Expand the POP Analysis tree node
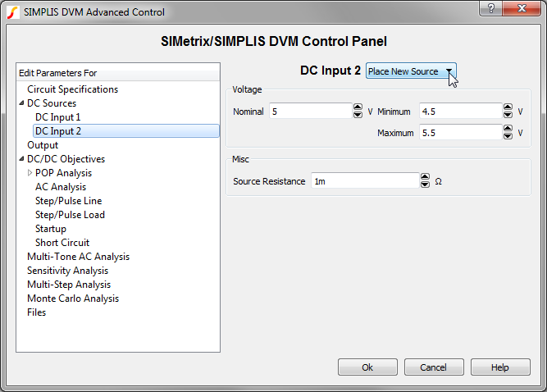The height and width of the screenshot is (392, 547). 30,173
